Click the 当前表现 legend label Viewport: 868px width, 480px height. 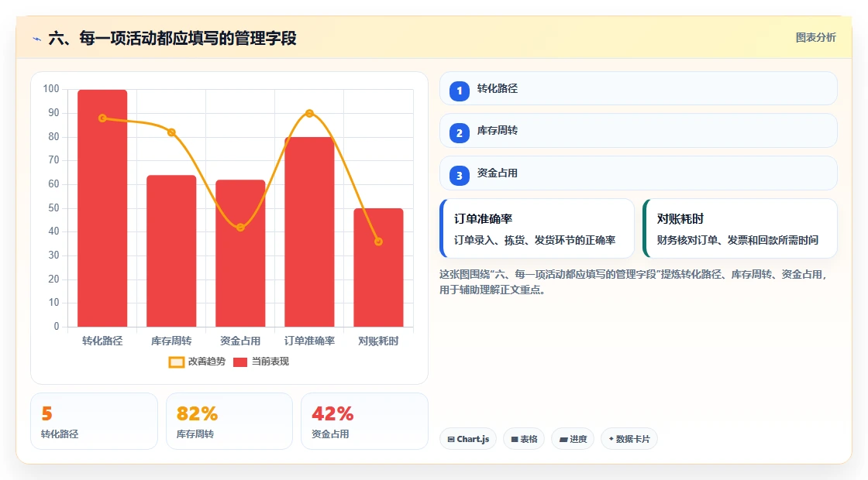pyautogui.click(x=270, y=362)
